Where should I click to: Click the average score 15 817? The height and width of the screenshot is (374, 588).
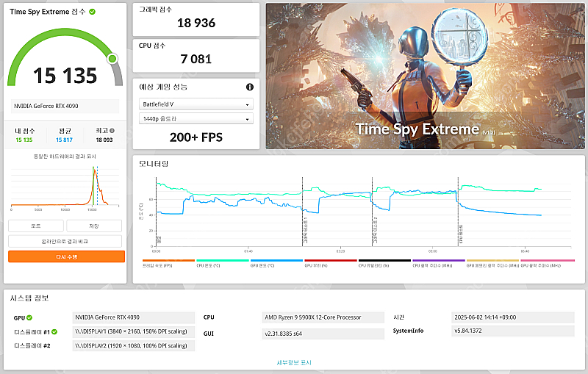[64, 140]
